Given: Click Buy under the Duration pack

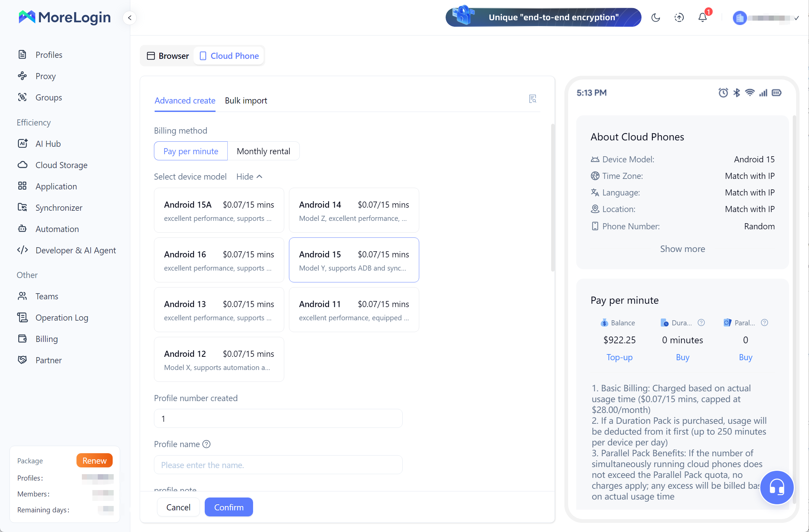Looking at the screenshot, I should pyautogui.click(x=682, y=357).
